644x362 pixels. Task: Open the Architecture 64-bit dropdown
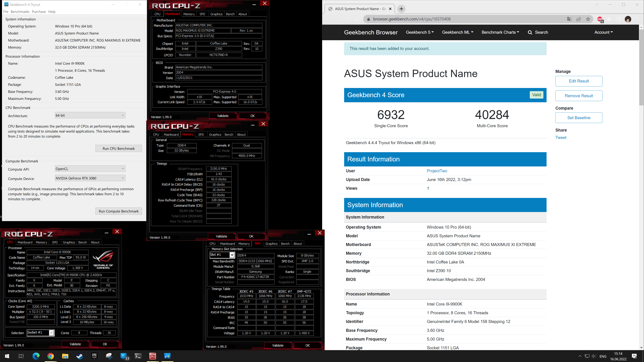click(x=90, y=115)
